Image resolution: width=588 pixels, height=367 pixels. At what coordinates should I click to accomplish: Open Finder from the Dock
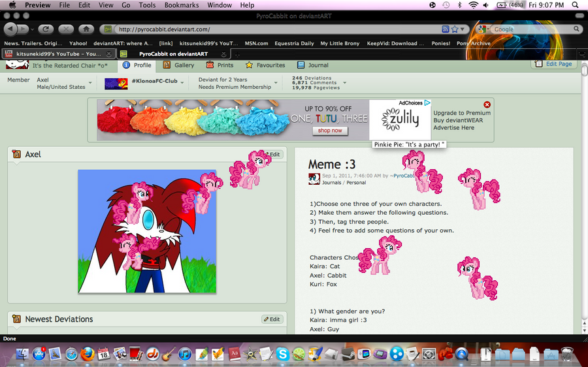click(22, 353)
